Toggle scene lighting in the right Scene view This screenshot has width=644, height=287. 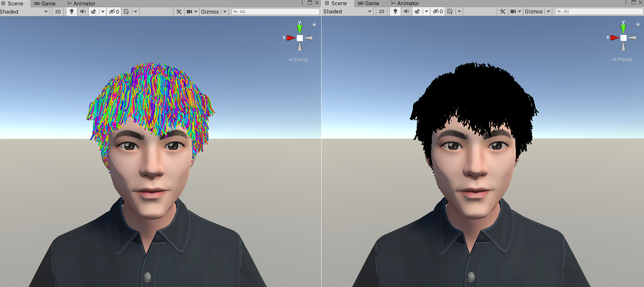point(395,11)
